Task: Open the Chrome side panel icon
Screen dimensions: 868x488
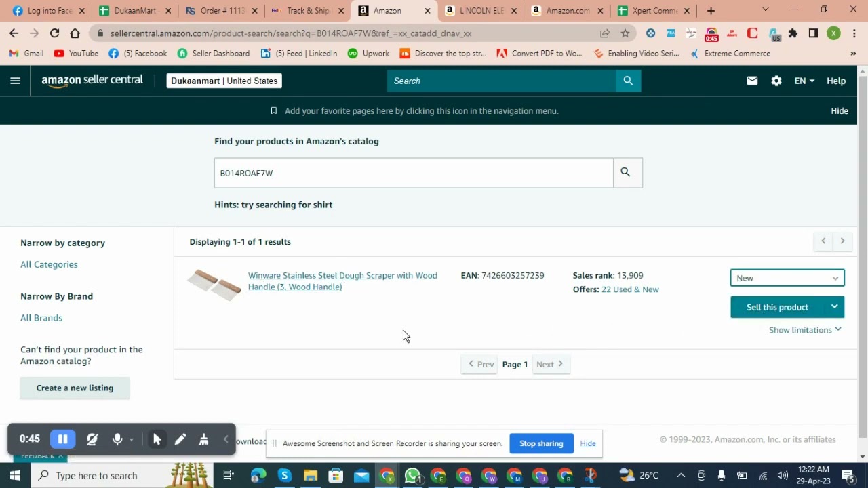Action: [x=814, y=33]
